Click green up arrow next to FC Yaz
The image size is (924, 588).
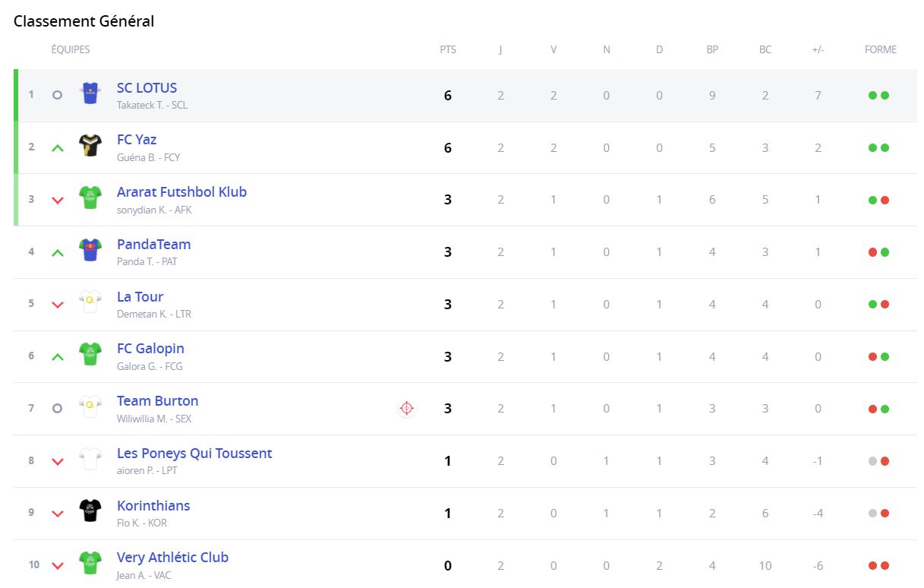coord(57,148)
